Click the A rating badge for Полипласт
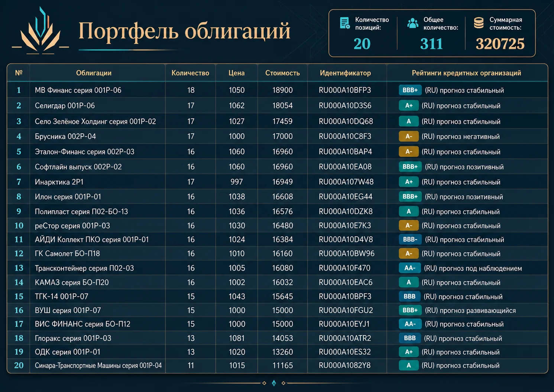 (409, 211)
